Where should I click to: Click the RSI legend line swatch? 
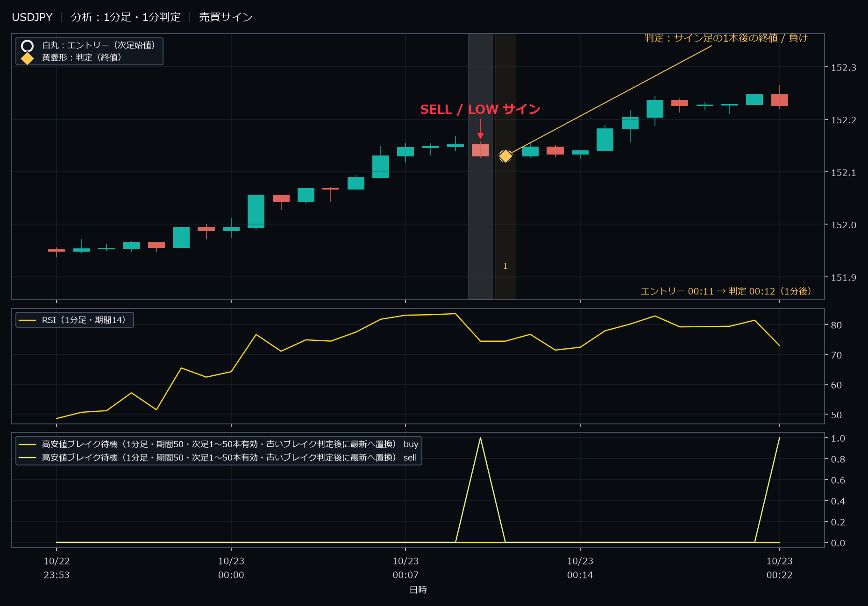coord(27,320)
